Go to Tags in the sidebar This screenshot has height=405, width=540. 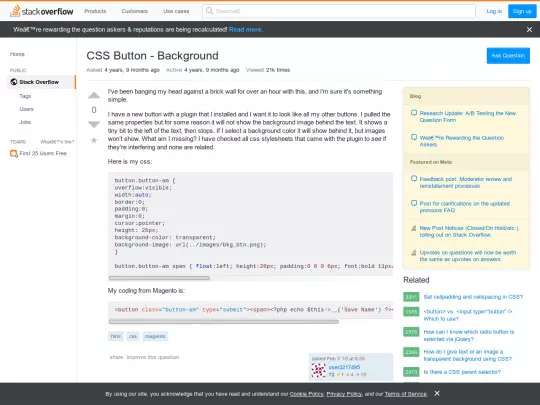tap(25, 96)
